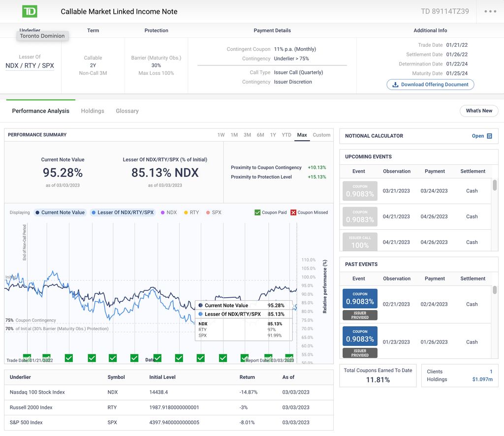Open the three-dot more options menu
This screenshot has height=436, width=504.
(490, 12)
